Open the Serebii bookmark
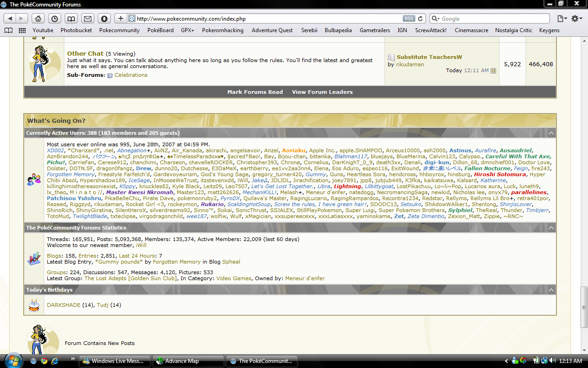This screenshot has width=588, height=368. [309, 30]
